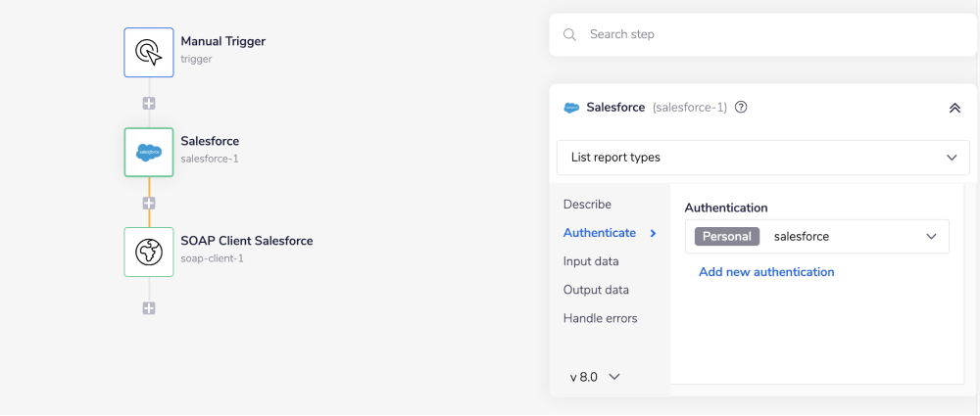The image size is (980, 416).
Task: Select the Authenticate tab
Action: [x=600, y=233]
